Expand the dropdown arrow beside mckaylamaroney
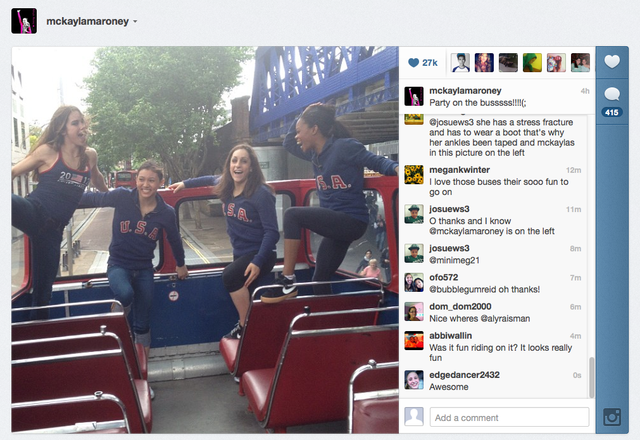Viewport: 640px width, 440px height. (135, 22)
